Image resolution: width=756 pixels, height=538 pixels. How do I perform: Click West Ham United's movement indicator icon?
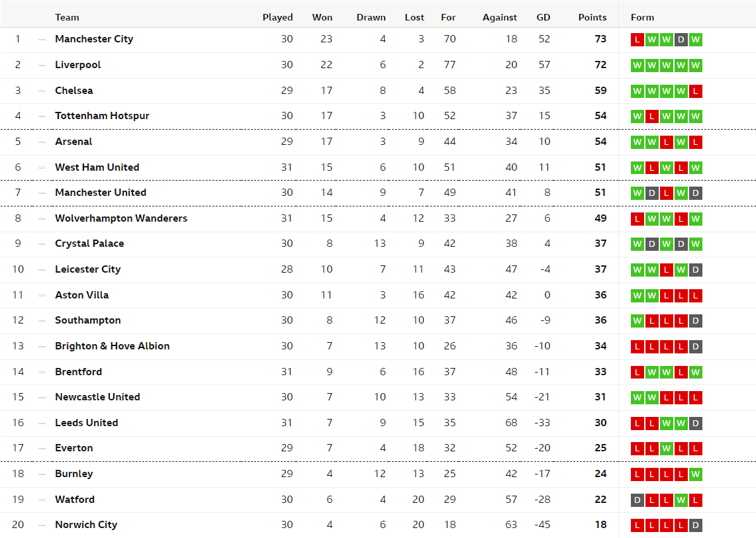tap(42, 168)
